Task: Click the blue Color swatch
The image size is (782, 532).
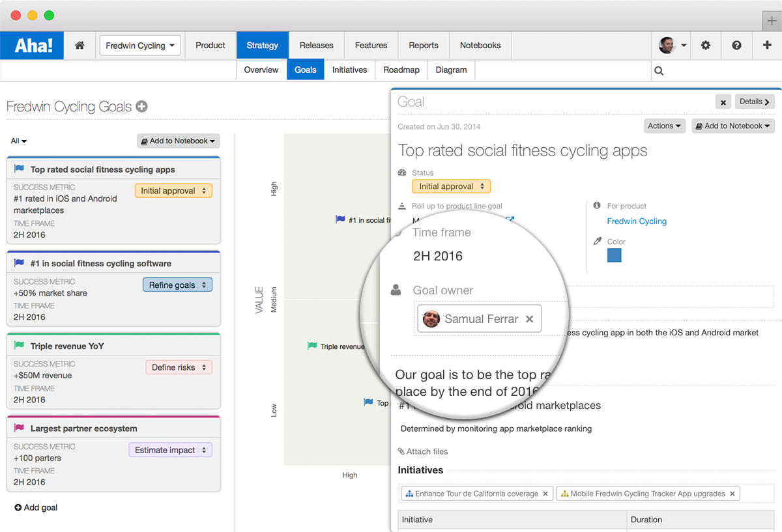Action: [614, 255]
